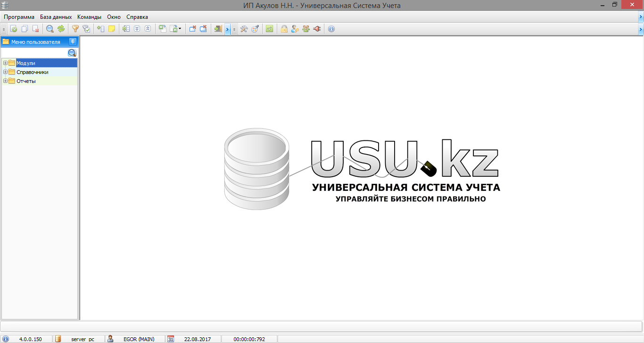This screenshot has height=343, width=644.
Task: Open the Excel import dropdown button
Action: [175, 29]
